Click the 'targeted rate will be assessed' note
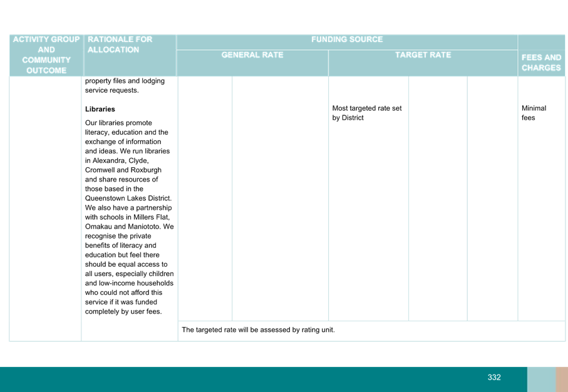The width and height of the screenshot is (568, 392). point(258,330)
